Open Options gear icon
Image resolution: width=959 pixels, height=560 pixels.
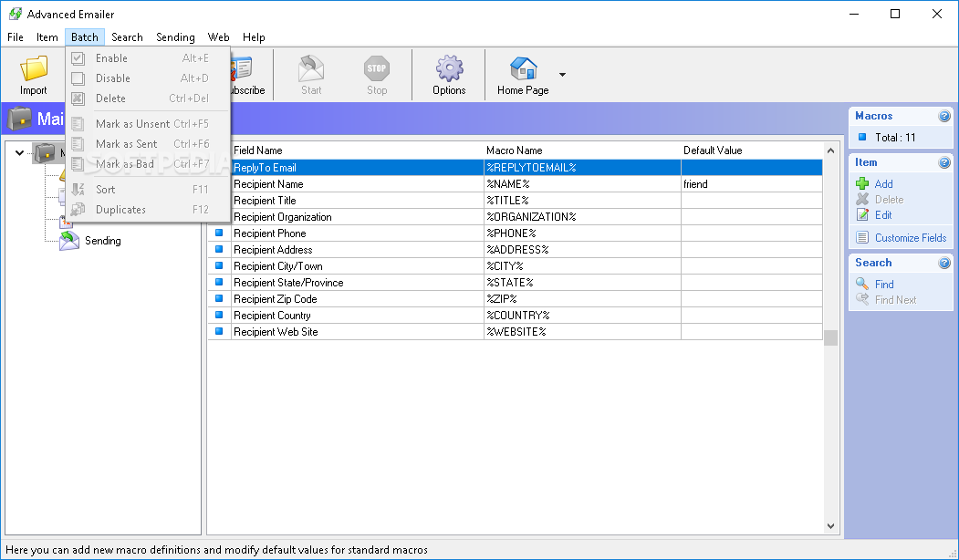click(450, 67)
